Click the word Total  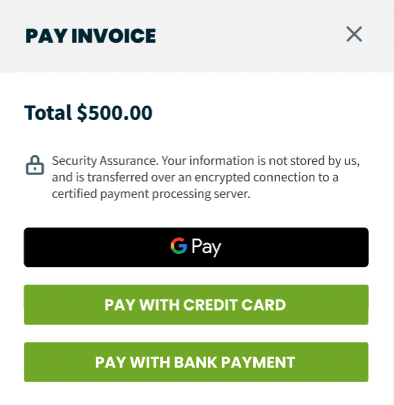[48, 113]
